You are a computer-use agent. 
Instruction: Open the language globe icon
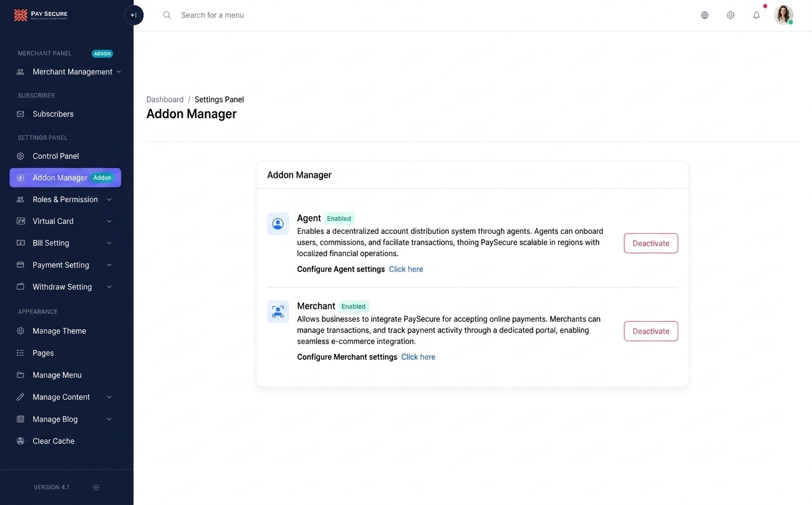coord(704,15)
